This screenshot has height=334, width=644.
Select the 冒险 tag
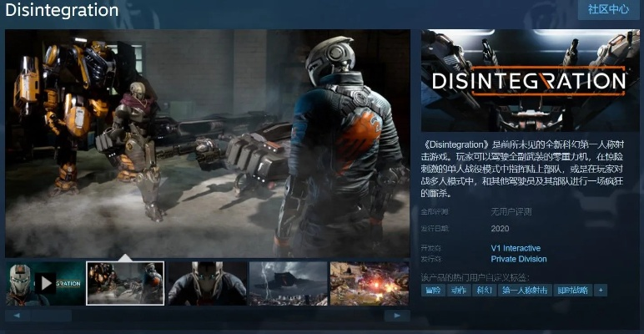pyautogui.click(x=433, y=290)
